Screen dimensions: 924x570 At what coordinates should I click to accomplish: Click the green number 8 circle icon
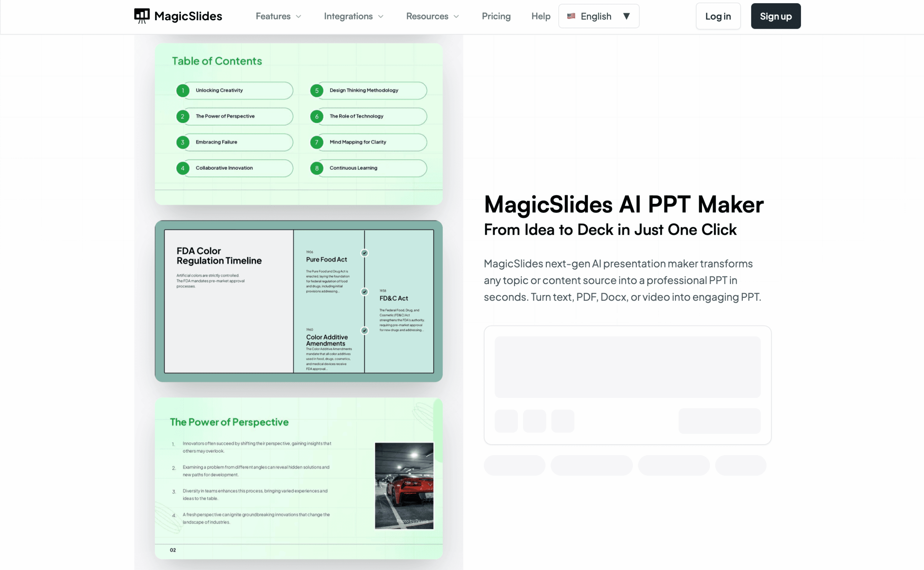point(317,168)
